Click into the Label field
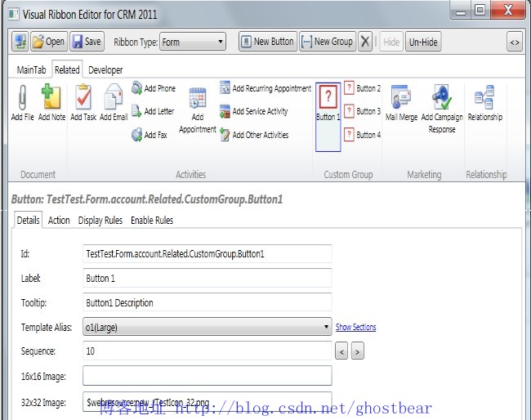 (x=207, y=278)
